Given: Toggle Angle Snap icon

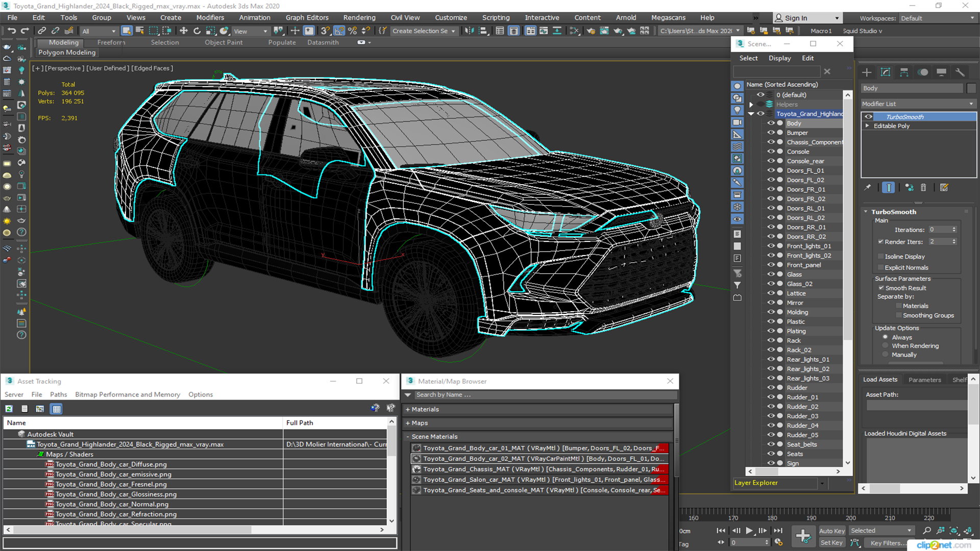Looking at the screenshot, I should coord(339,31).
